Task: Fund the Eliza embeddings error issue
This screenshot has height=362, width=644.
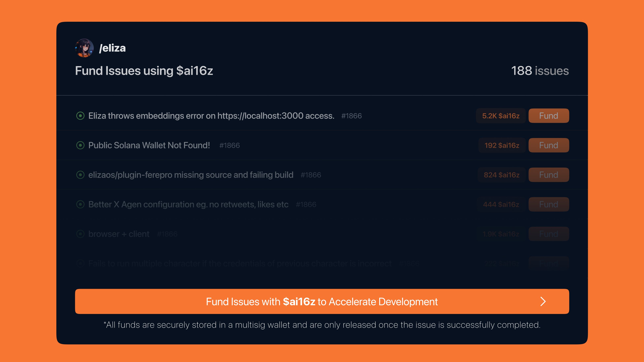Action: (x=548, y=116)
